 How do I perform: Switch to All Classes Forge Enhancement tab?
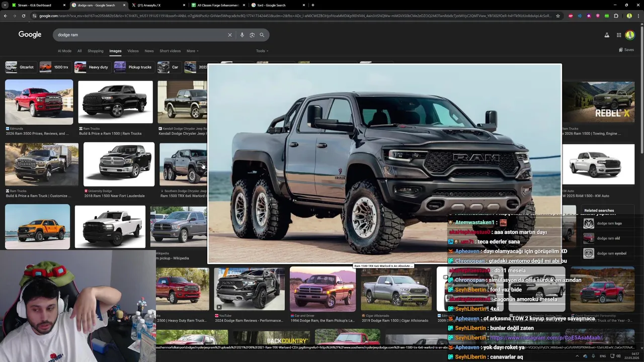click(x=217, y=5)
